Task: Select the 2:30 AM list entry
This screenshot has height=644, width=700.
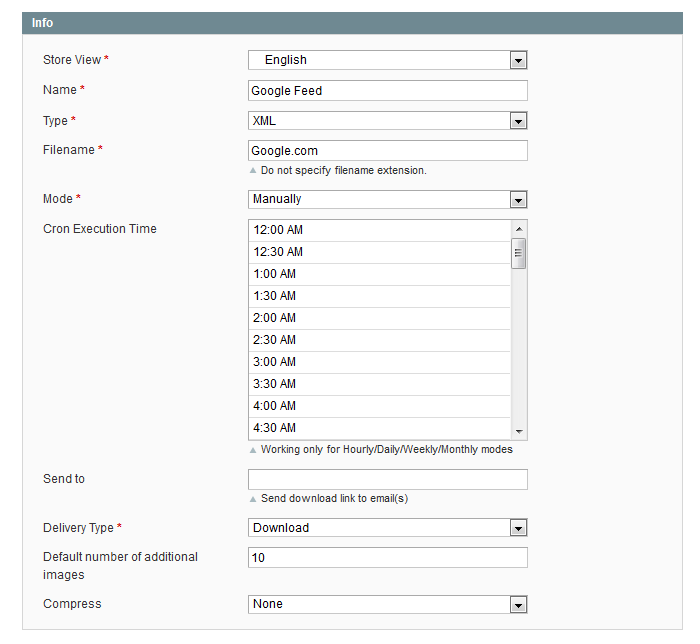Action: pyautogui.click(x=379, y=340)
